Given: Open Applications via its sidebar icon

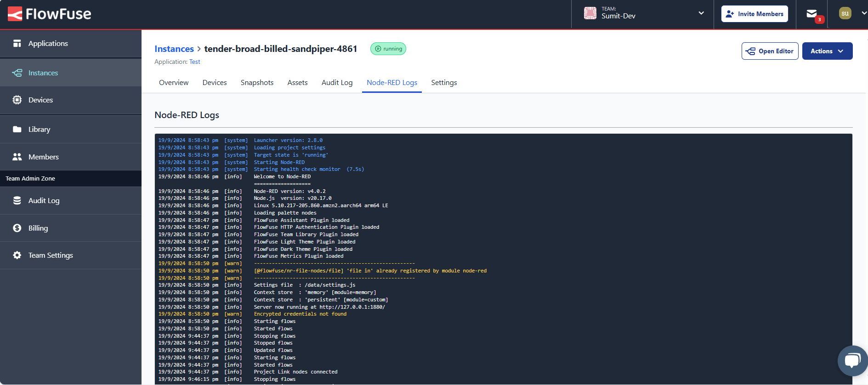Looking at the screenshot, I should pyautogui.click(x=17, y=44).
